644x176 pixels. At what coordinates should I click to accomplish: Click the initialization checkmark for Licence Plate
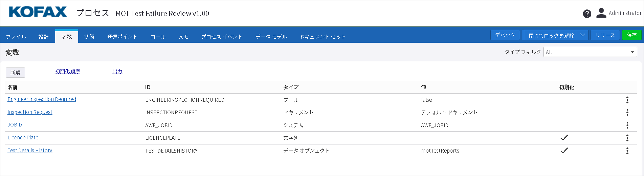pyautogui.click(x=564, y=138)
